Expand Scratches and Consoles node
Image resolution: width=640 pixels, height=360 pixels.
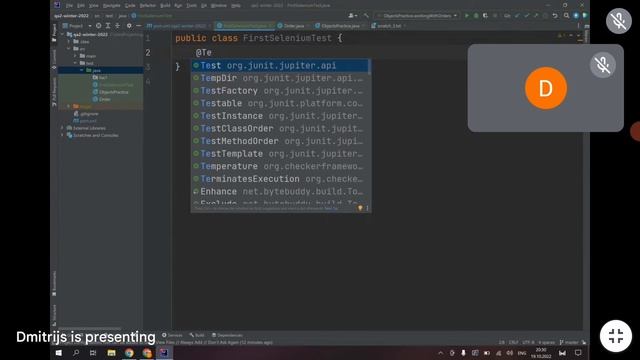pyautogui.click(x=62, y=136)
